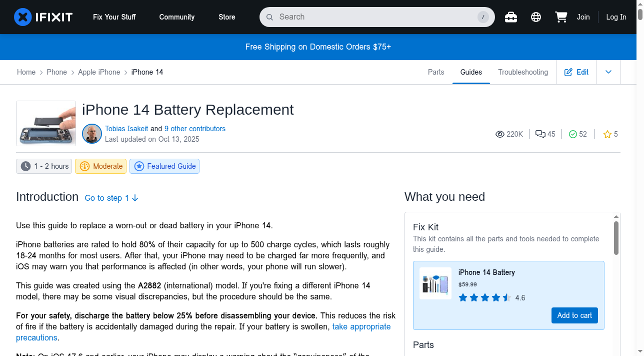This screenshot has width=644, height=356.
Task: Open the iPhone 14 Battery kit thumbnail
Action: 435,283
